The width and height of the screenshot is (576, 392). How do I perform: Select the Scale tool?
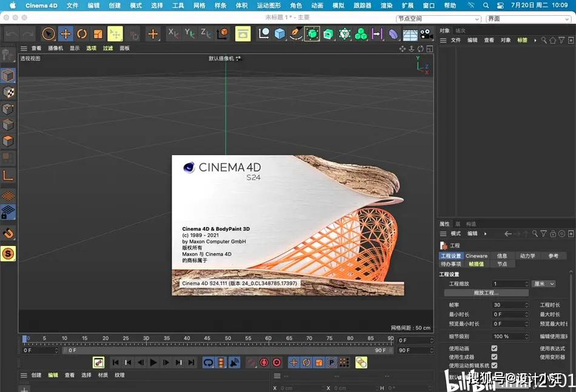coord(98,34)
